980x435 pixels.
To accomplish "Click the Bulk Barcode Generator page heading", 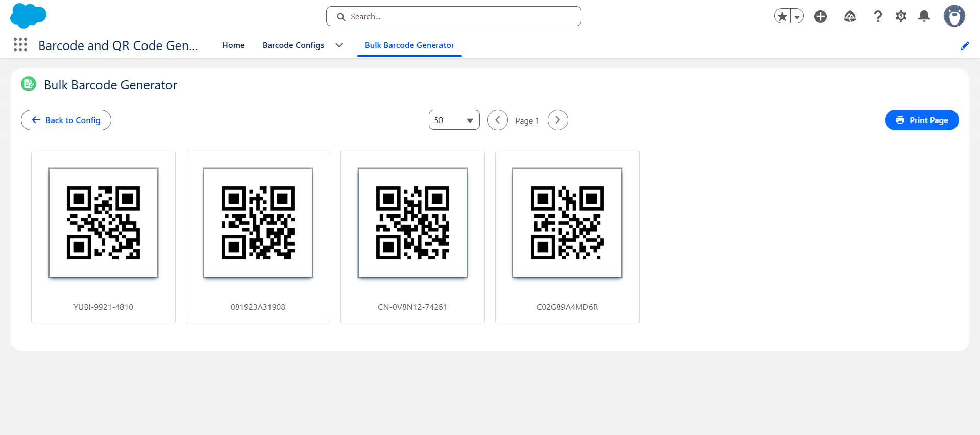I will (110, 85).
